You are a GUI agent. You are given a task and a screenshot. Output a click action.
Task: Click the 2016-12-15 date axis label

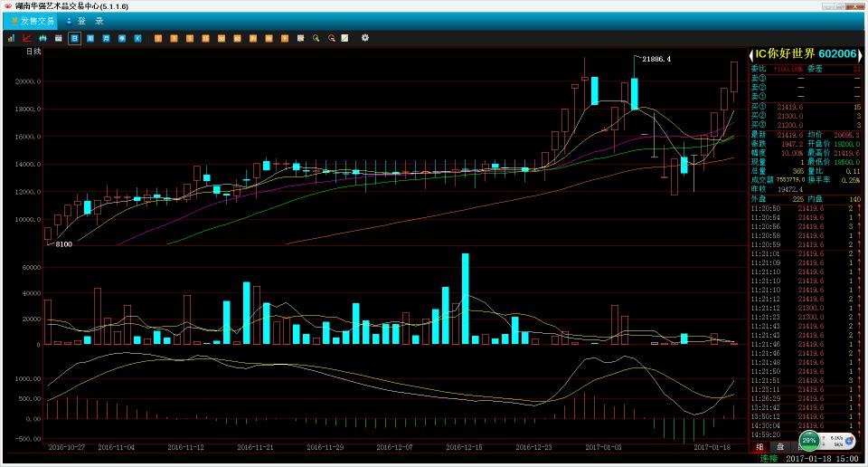464,447
